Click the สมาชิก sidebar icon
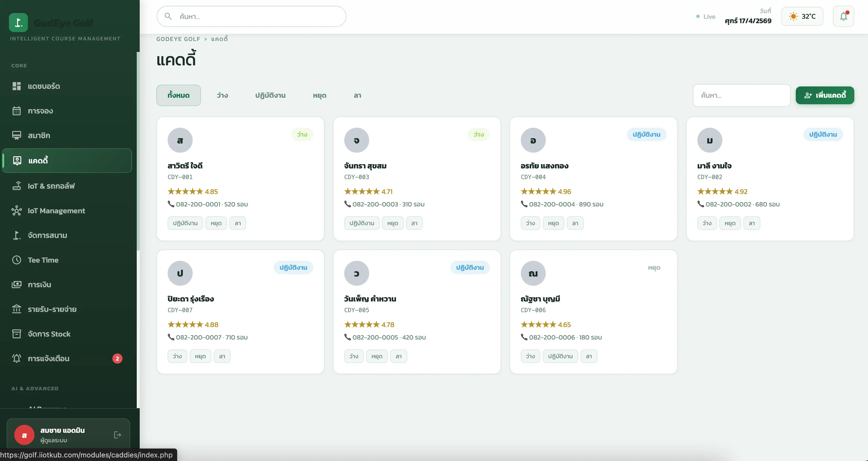This screenshot has height=461, width=868. (x=17, y=135)
